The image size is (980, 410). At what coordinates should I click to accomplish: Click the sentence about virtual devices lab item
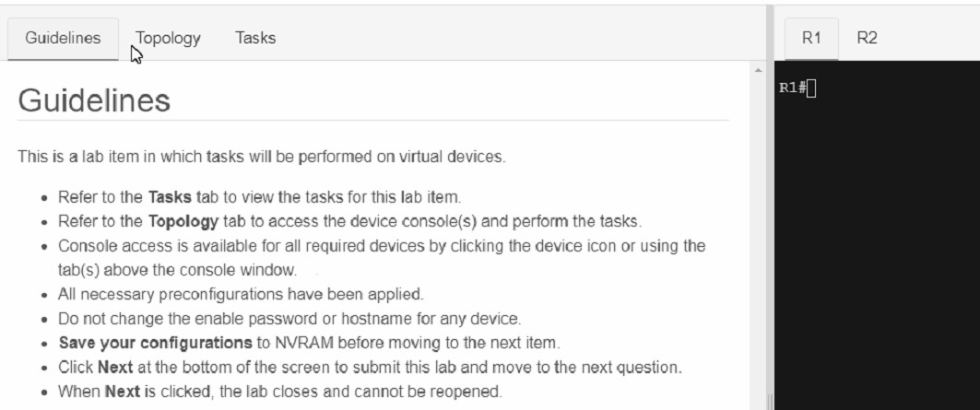click(x=262, y=156)
